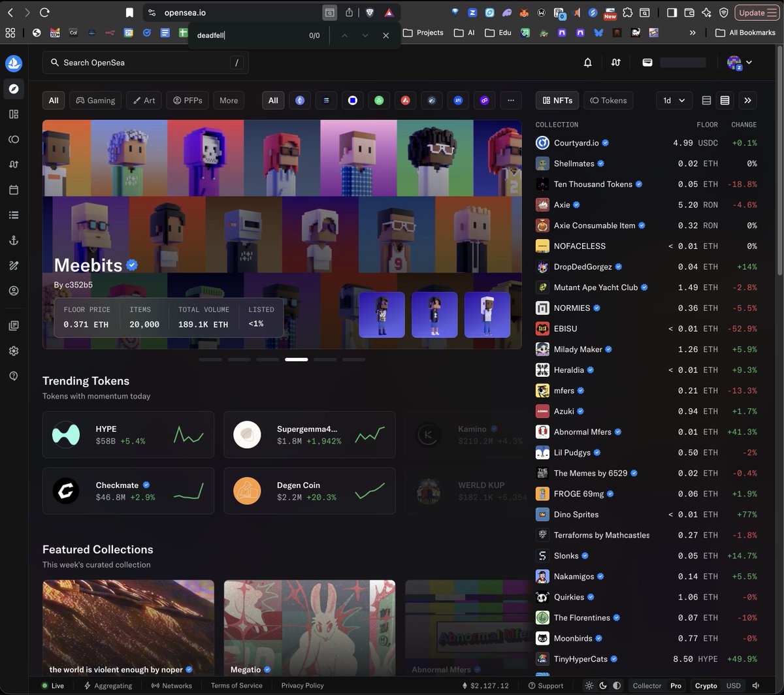Switch to the Tokens tab

click(x=608, y=101)
